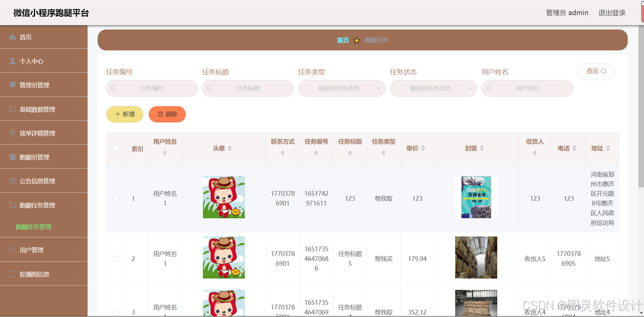The image size is (644, 317).
Task: Expand 接单详情管理 using its chevron
Action: pyautogui.click(x=76, y=132)
